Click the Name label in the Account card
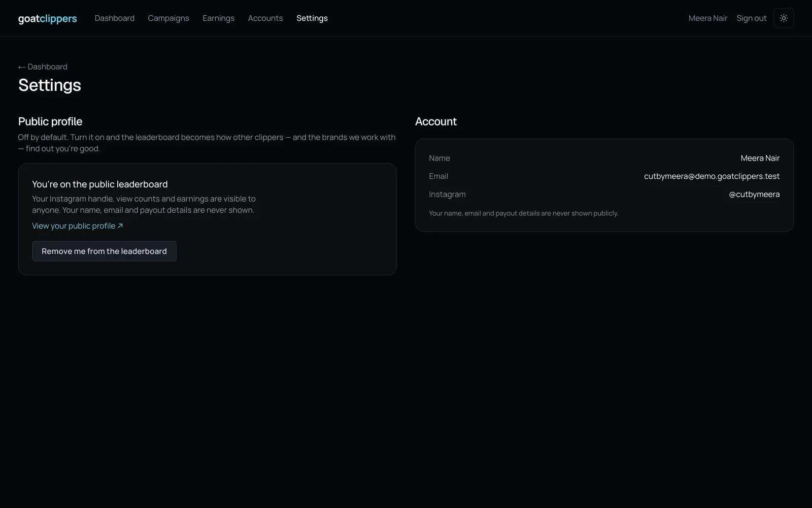Screen dimensions: 812x508 pyautogui.click(x=439, y=158)
